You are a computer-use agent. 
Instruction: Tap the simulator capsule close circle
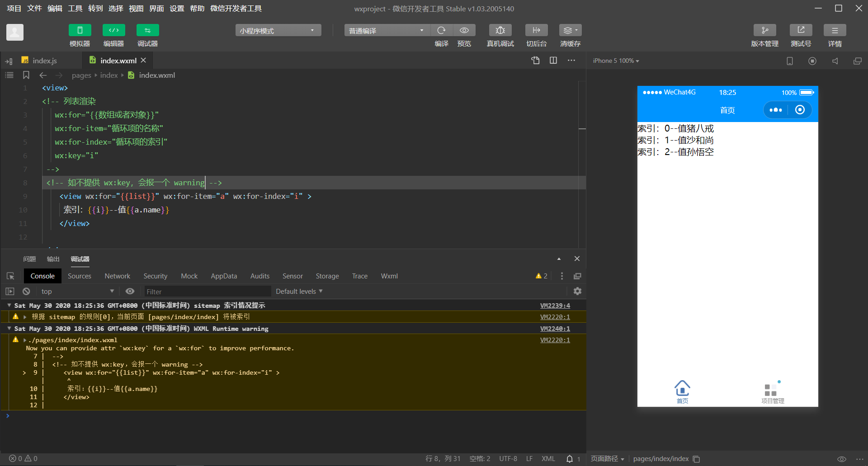800,110
